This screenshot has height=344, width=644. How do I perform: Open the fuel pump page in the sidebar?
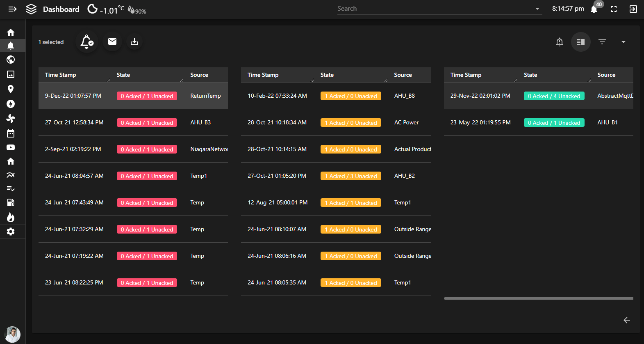[x=11, y=202]
